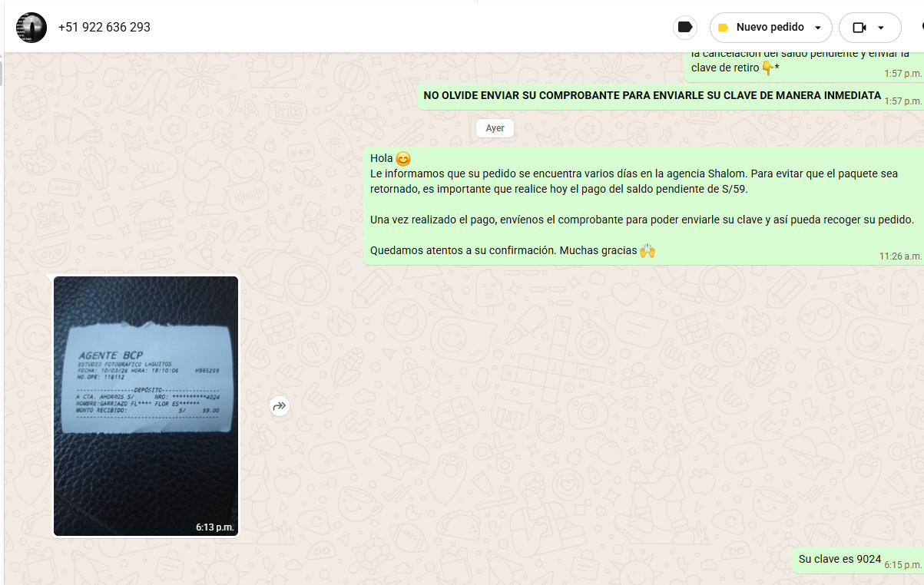Click the 6:13 p.m. timestamp on the photo

pos(214,527)
